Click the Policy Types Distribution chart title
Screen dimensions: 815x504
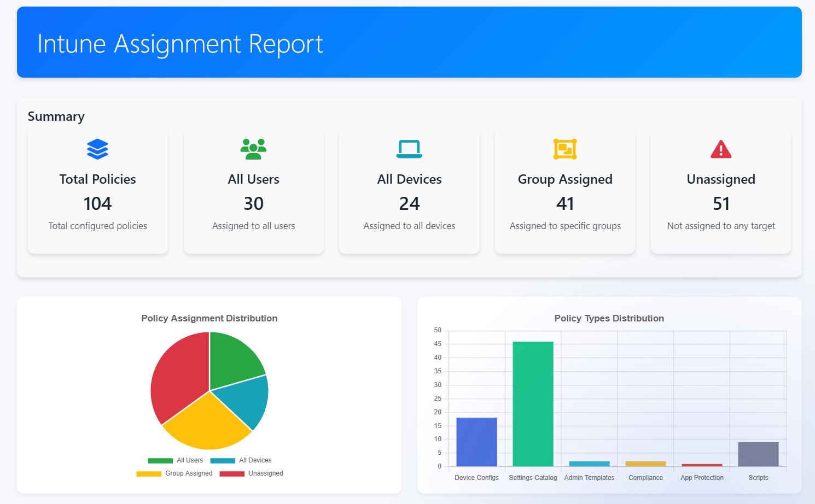click(609, 318)
